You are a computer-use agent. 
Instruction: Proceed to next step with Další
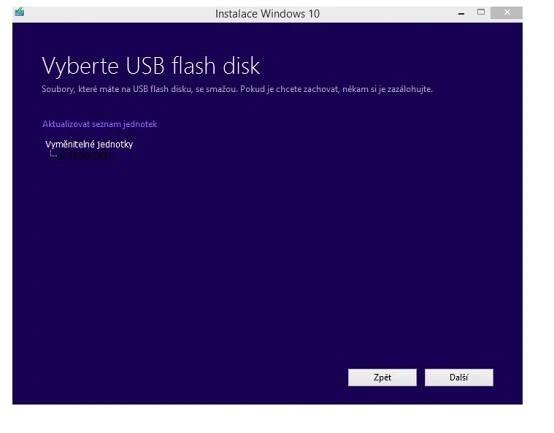pos(459,378)
